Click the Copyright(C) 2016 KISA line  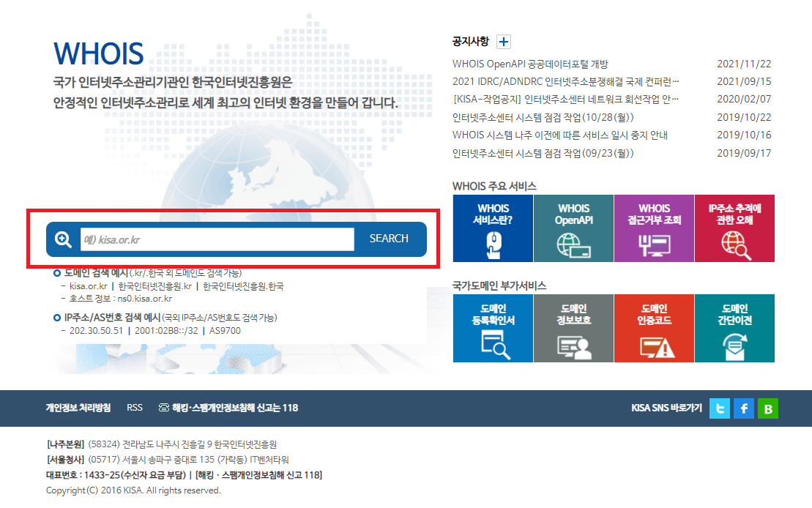133,490
